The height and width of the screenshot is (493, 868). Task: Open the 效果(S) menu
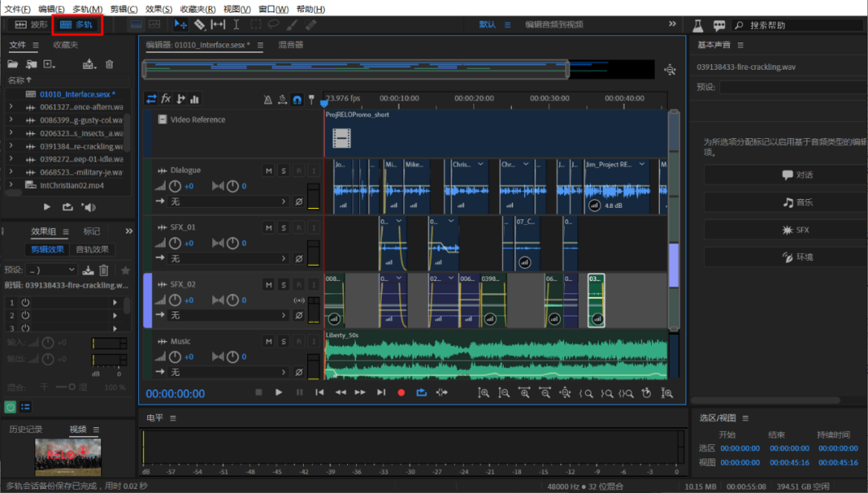click(x=158, y=9)
